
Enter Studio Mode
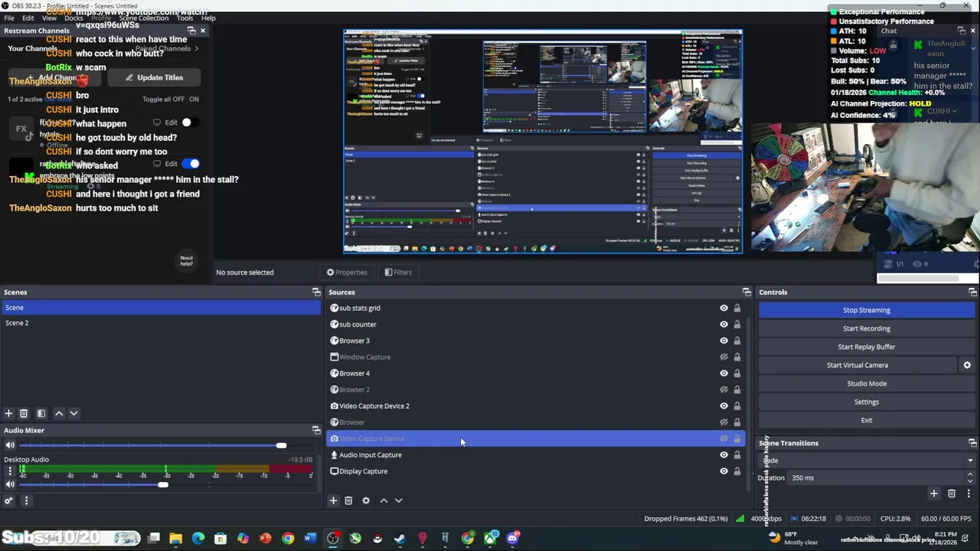click(x=867, y=383)
